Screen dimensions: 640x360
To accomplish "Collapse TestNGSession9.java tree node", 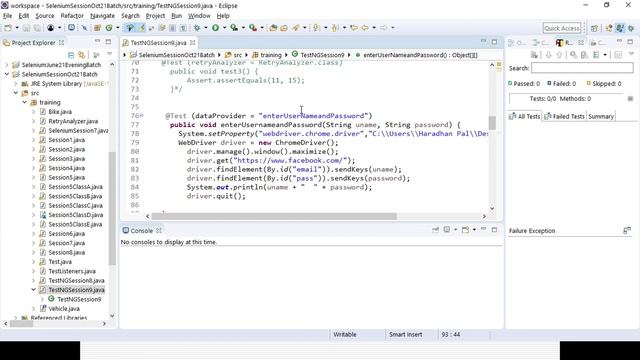I will point(33,290).
